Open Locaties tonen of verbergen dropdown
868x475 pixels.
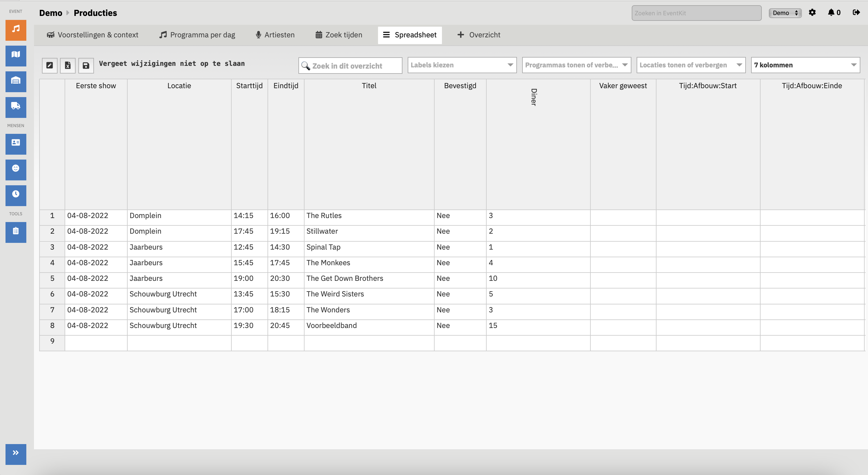coord(691,65)
